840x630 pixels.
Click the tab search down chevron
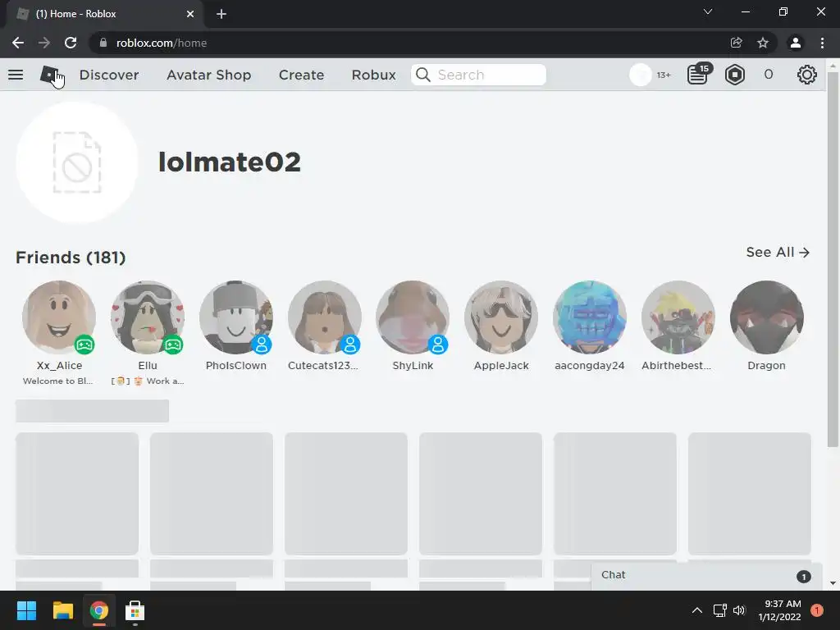coord(708,11)
